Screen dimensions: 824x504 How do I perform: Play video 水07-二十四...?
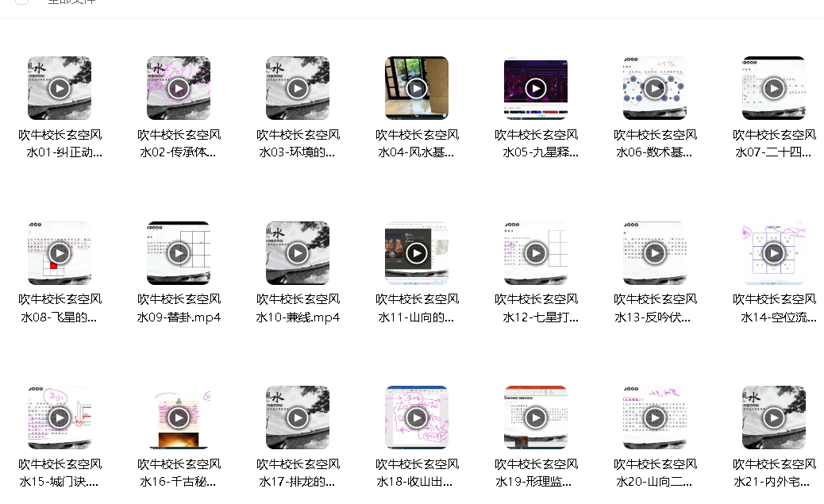(x=773, y=88)
